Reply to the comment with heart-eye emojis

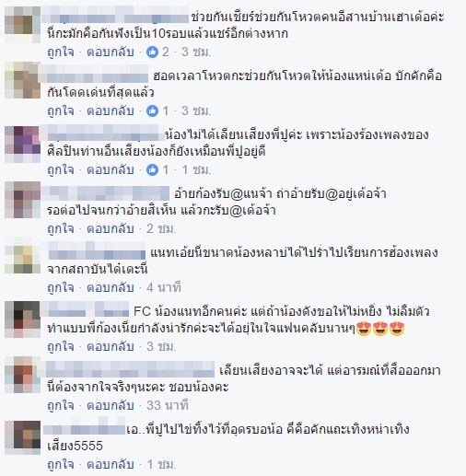(x=111, y=346)
